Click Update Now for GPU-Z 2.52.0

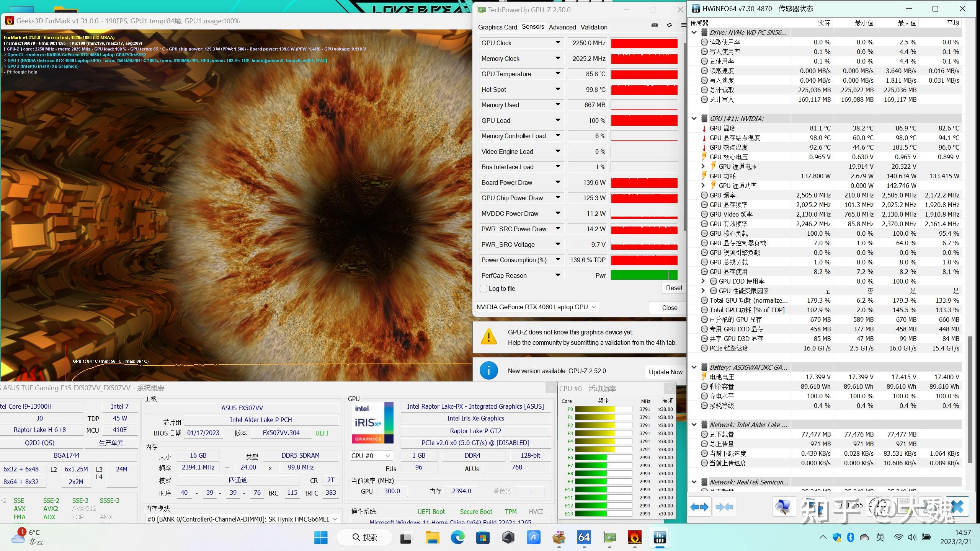[665, 371]
